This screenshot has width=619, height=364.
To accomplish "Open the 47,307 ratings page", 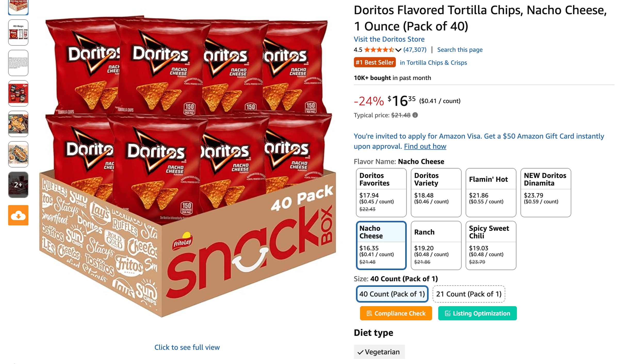I will tap(414, 50).
